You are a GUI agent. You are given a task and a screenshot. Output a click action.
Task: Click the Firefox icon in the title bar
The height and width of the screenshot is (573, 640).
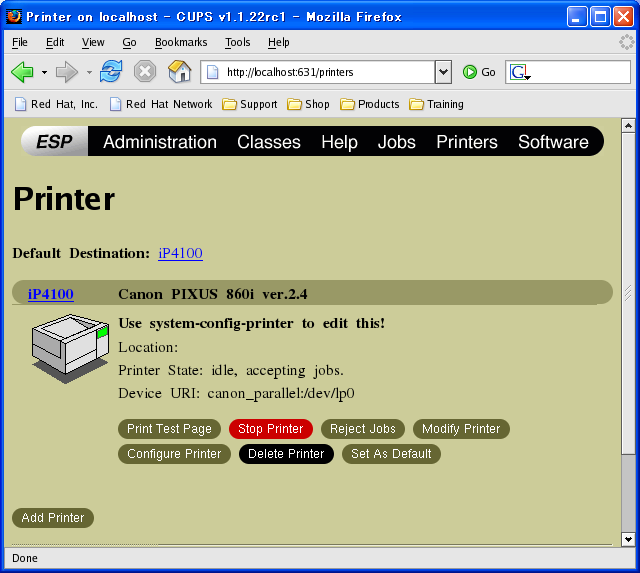[x=13, y=16]
